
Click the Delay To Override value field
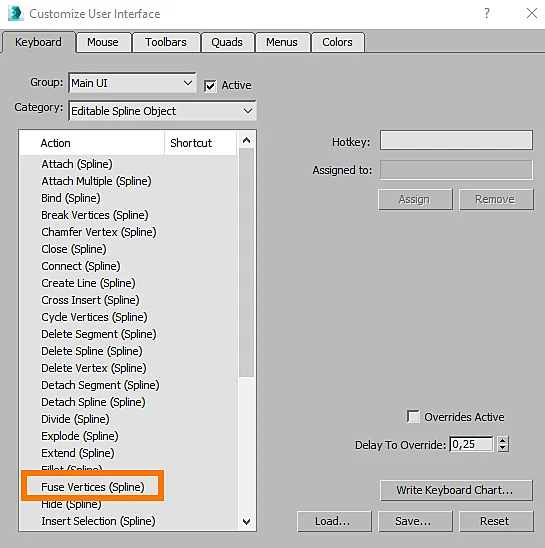tap(471, 444)
